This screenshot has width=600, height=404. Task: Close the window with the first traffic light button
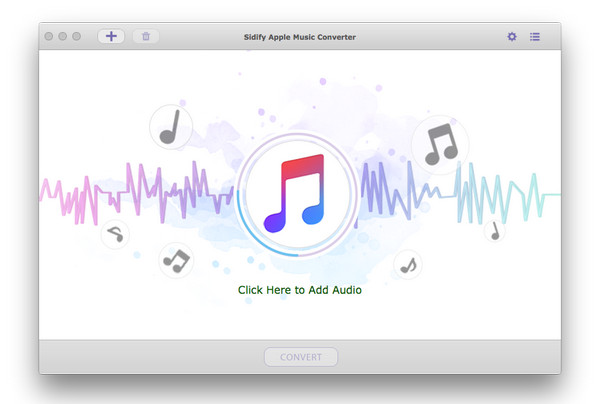(49, 36)
